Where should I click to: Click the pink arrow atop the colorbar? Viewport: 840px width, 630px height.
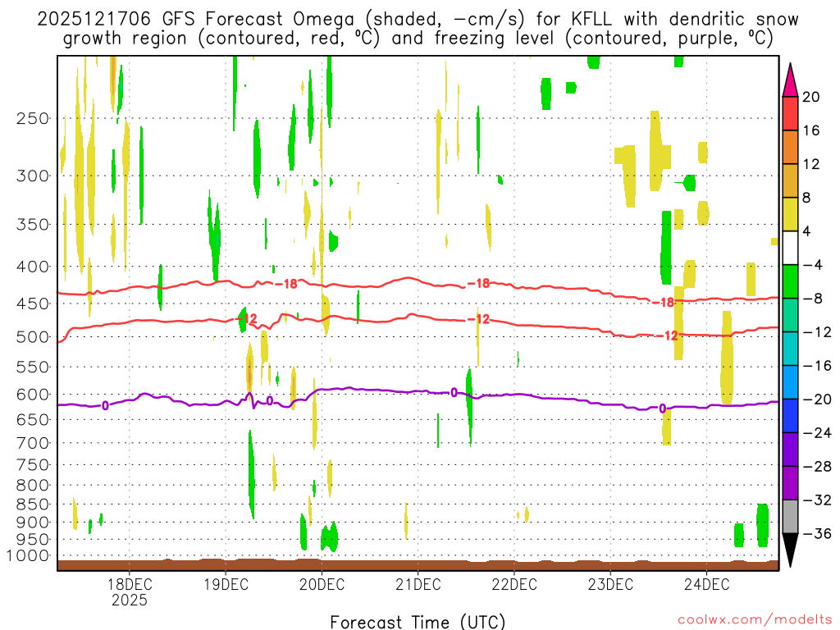coord(790,80)
